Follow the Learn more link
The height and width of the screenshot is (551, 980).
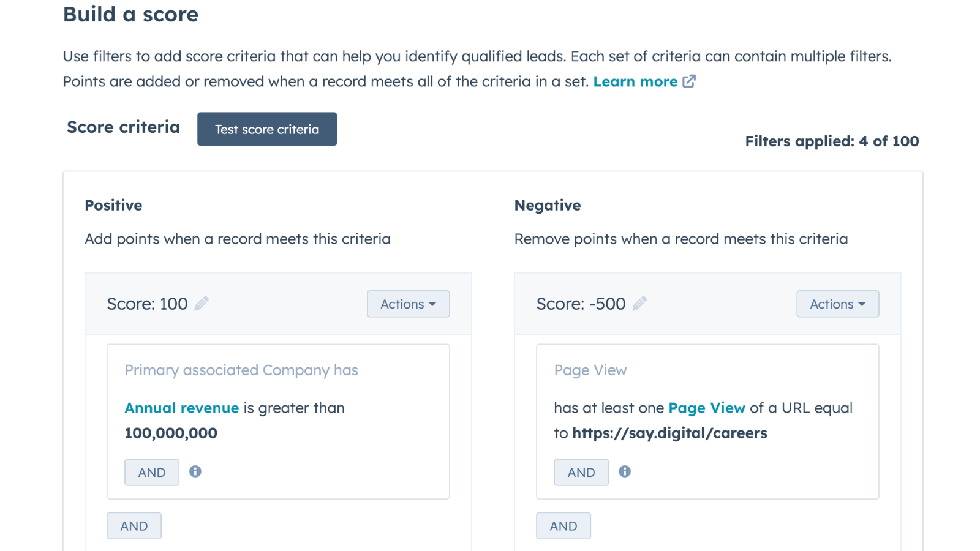tap(635, 81)
